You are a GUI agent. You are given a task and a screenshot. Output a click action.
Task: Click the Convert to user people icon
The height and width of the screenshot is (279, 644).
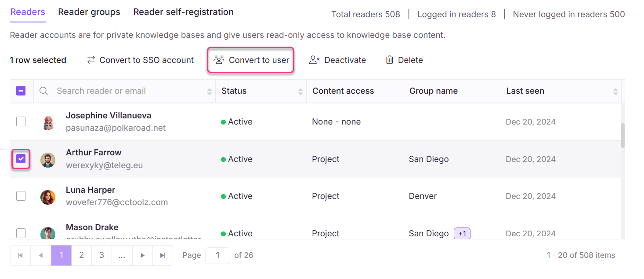pyautogui.click(x=218, y=60)
